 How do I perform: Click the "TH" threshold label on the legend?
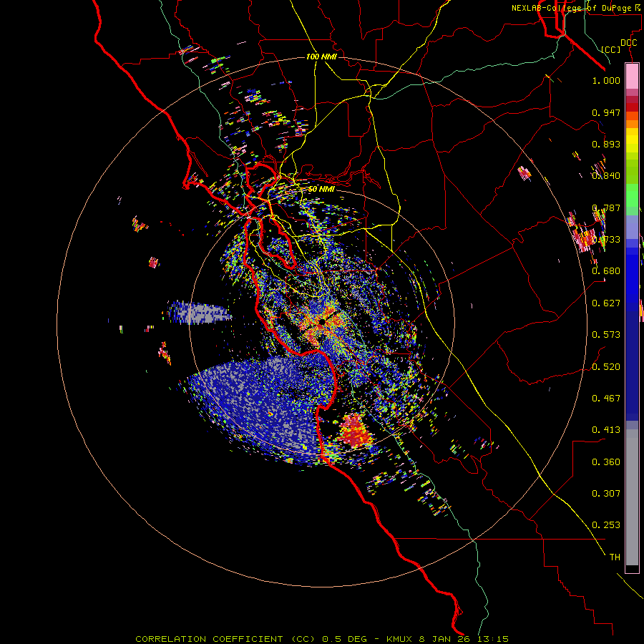[615, 557]
